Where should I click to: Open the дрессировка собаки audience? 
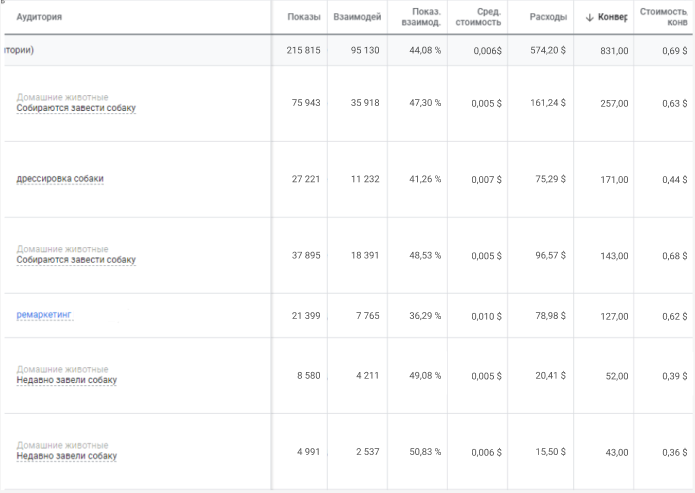(60, 178)
